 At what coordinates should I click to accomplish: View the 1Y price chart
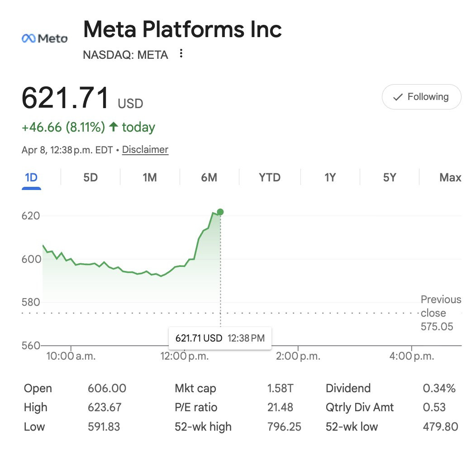[x=330, y=177]
